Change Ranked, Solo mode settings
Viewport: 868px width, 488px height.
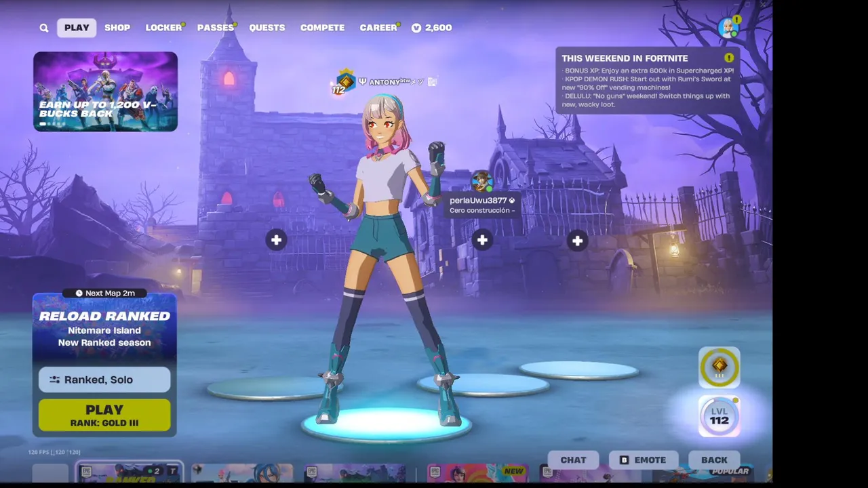tap(104, 380)
